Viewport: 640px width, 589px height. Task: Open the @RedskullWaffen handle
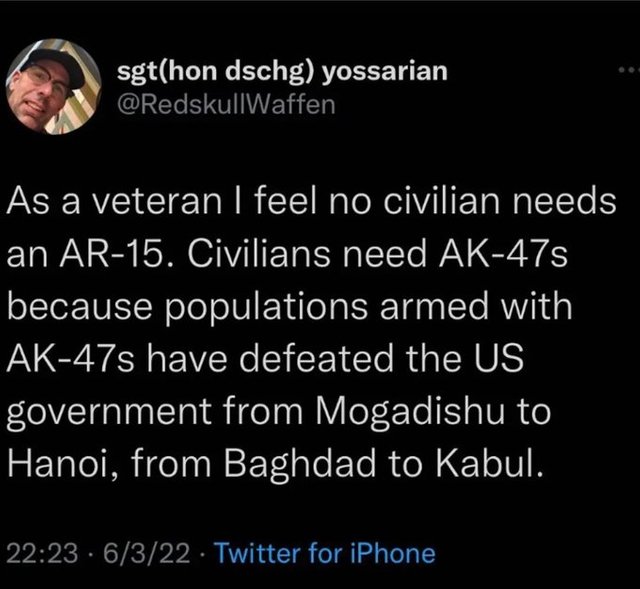tap(226, 105)
